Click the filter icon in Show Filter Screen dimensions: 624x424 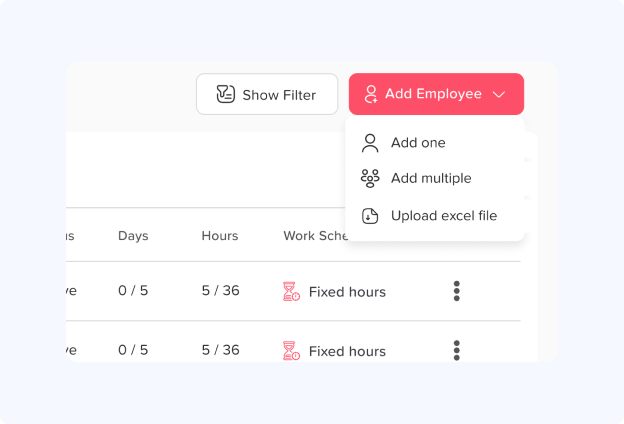226,95
